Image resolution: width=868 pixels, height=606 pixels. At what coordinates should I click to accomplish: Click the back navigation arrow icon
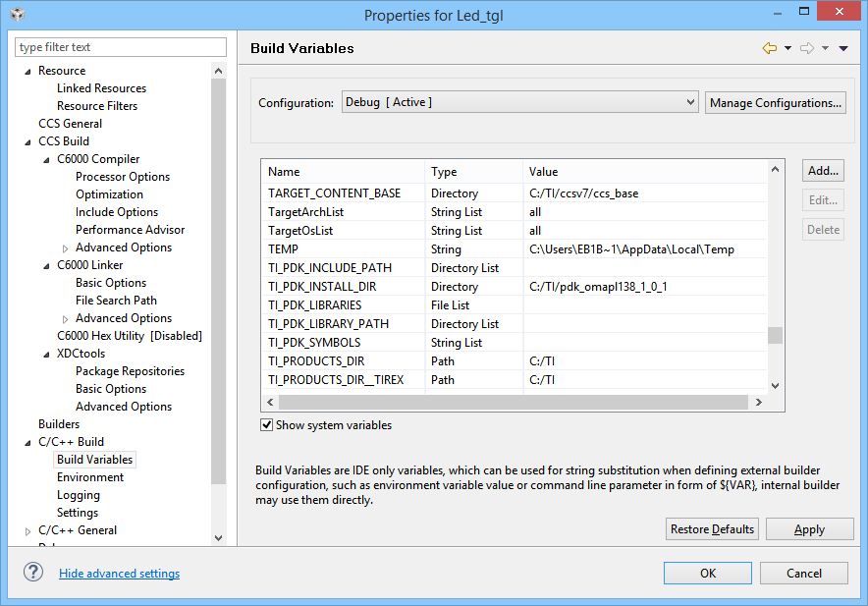click(x=769, y=48)
